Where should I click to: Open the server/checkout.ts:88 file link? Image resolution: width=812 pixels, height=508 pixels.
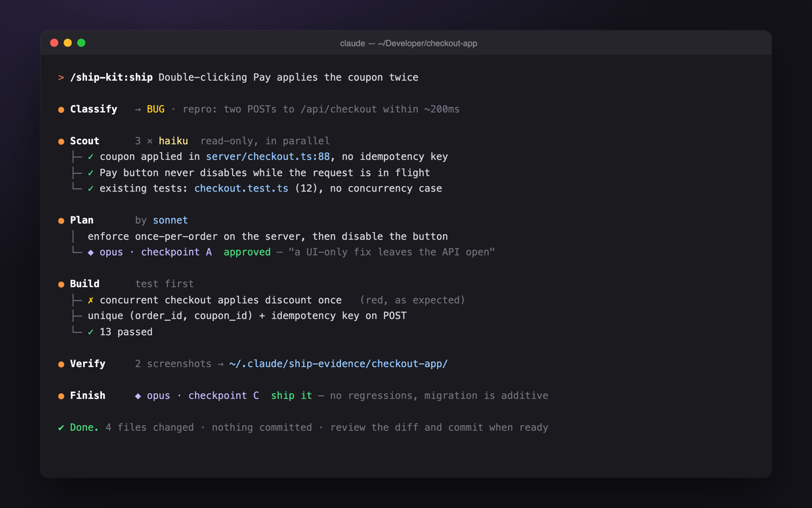tap(267, 156)
